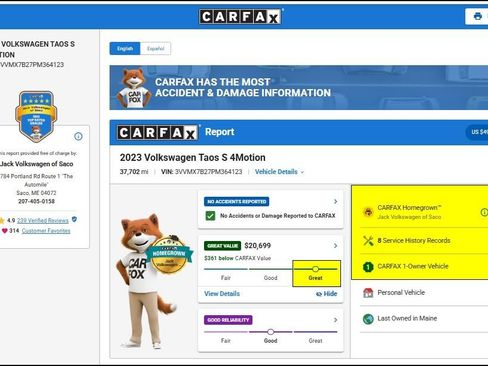
Task: Click the Personal Vehicle house icon
Action: pyautogui.click(x=368, y=293)
